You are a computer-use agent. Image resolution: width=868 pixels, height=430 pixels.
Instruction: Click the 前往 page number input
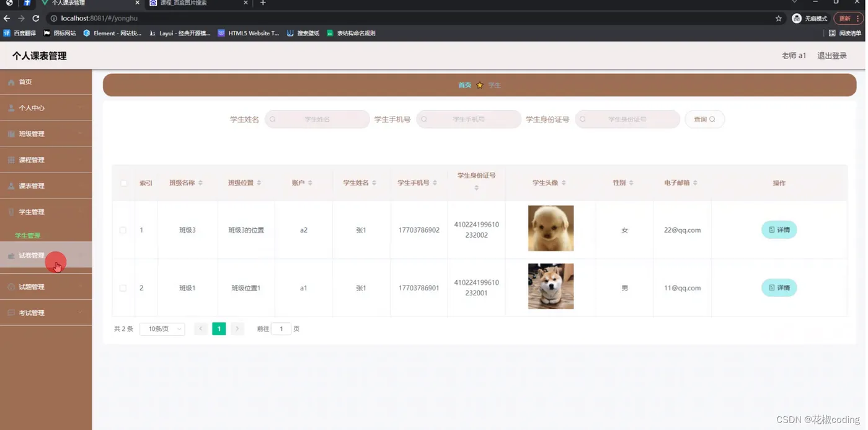pyautogui.click(x=281, y=329)
